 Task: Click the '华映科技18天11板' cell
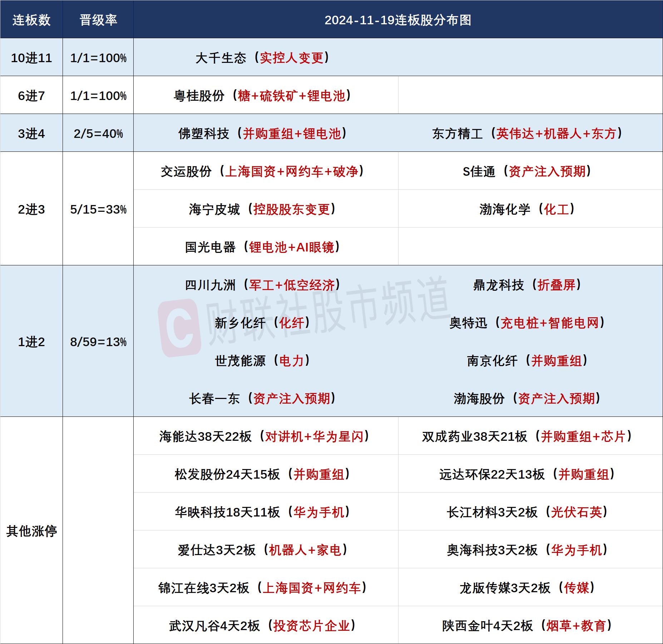pyautogui.click(x=266, y=512)
